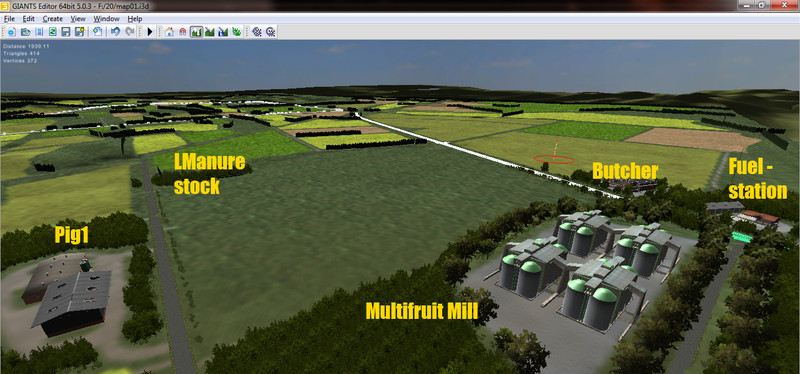800x374 pixels.
Task: Click the home framing icon
Action: 169,32
